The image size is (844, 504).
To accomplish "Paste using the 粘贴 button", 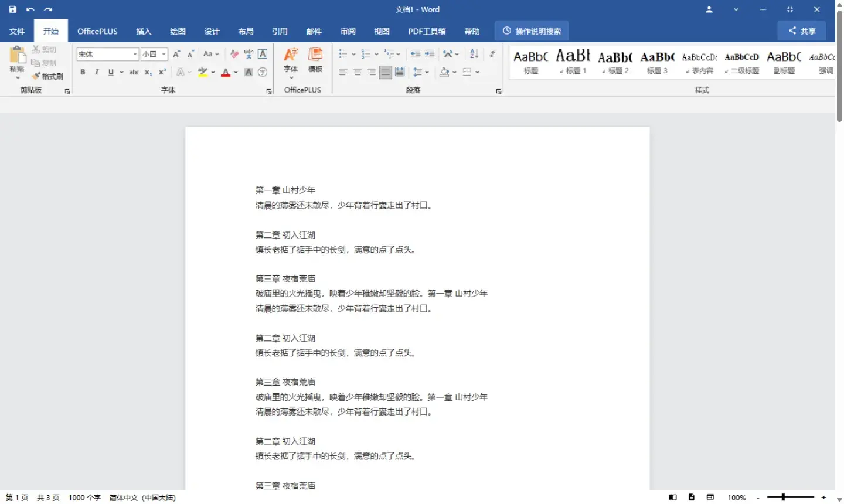I will (x=17, y=63).
